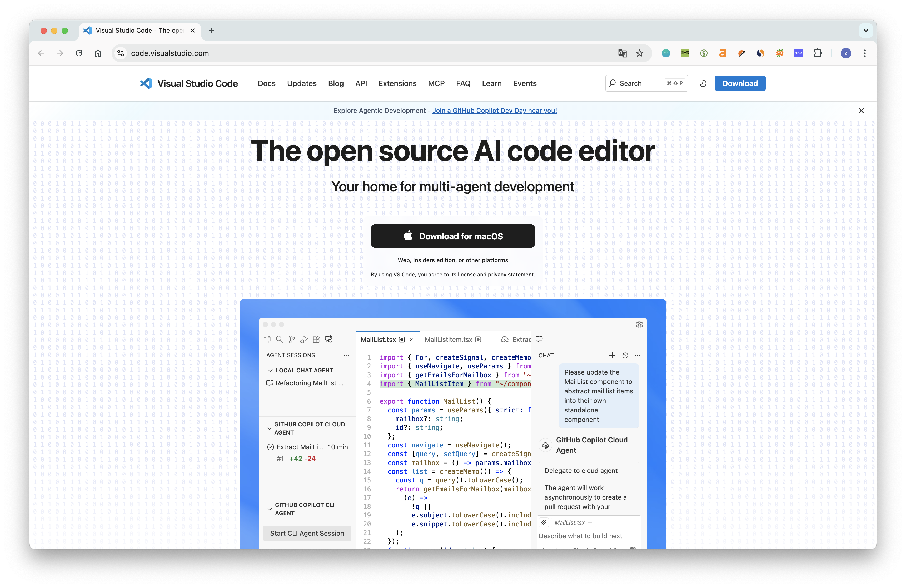Open the Insiders edition link

[434, 260]
